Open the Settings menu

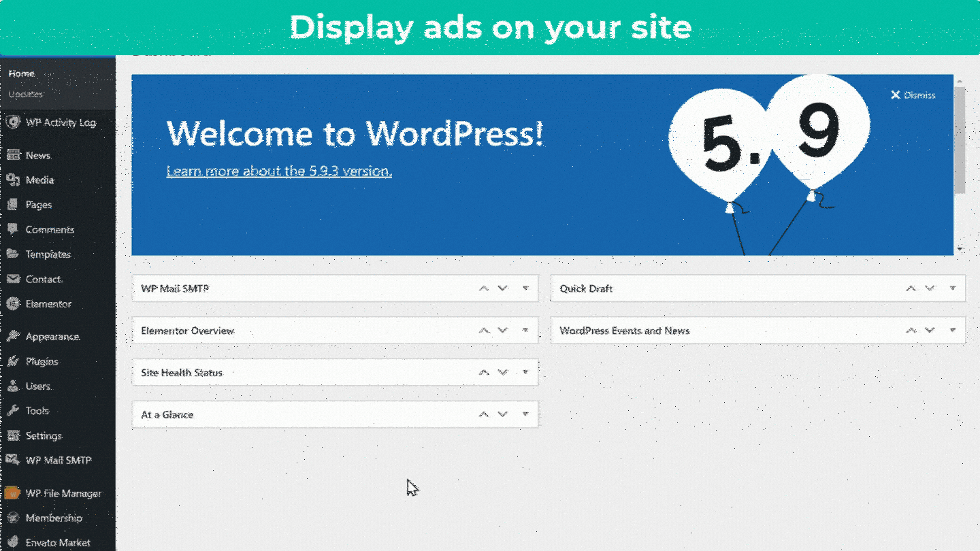(x=44, y=435)
